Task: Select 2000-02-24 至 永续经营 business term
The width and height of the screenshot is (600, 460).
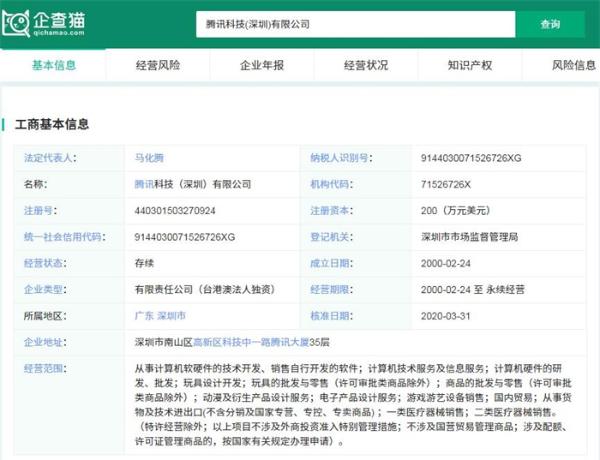Action: point(473,289)
